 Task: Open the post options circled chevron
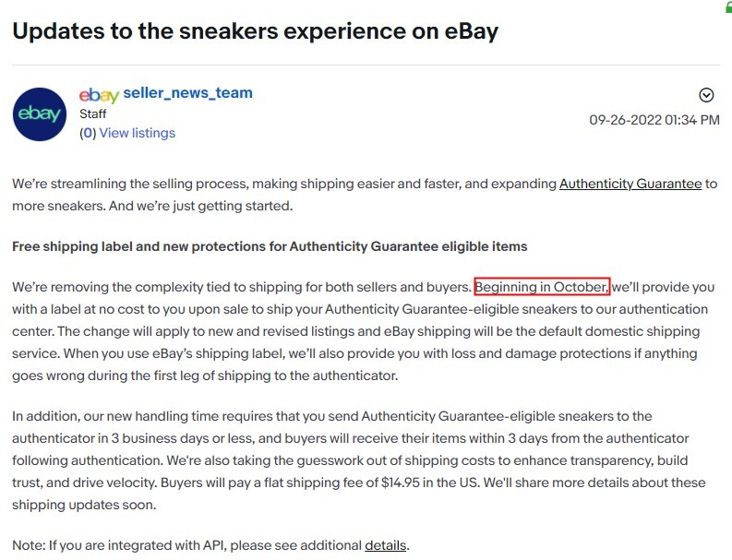pos(706,95)
